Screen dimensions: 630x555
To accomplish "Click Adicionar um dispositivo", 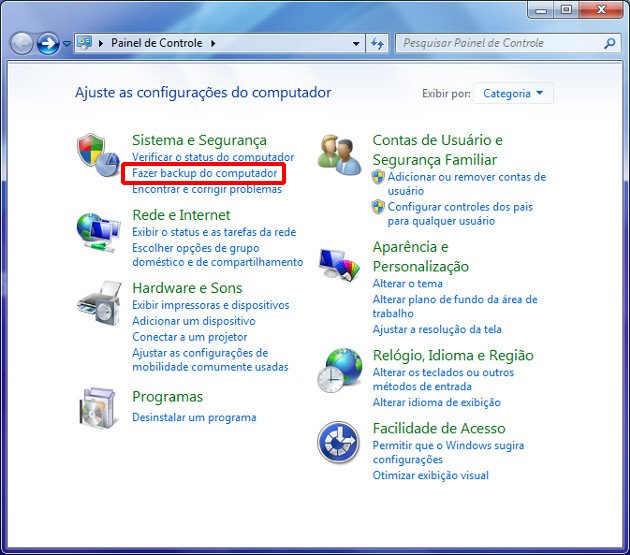I will pos(194,321).
